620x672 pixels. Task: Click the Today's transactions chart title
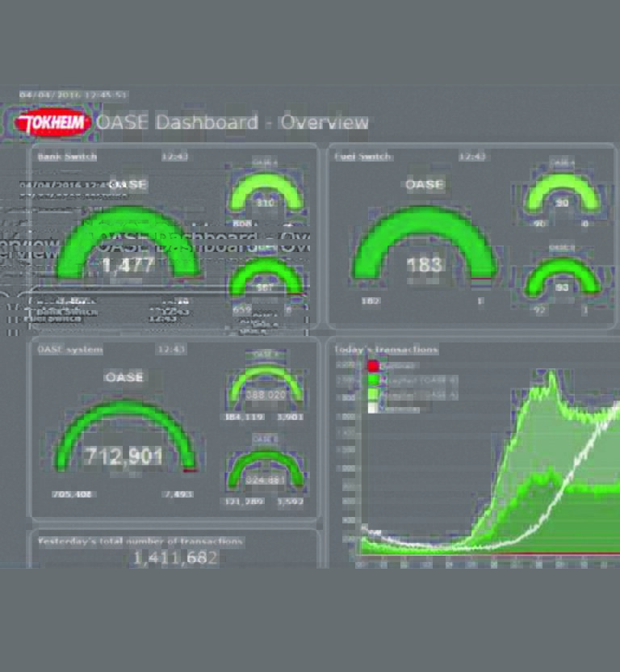[386, 350]
